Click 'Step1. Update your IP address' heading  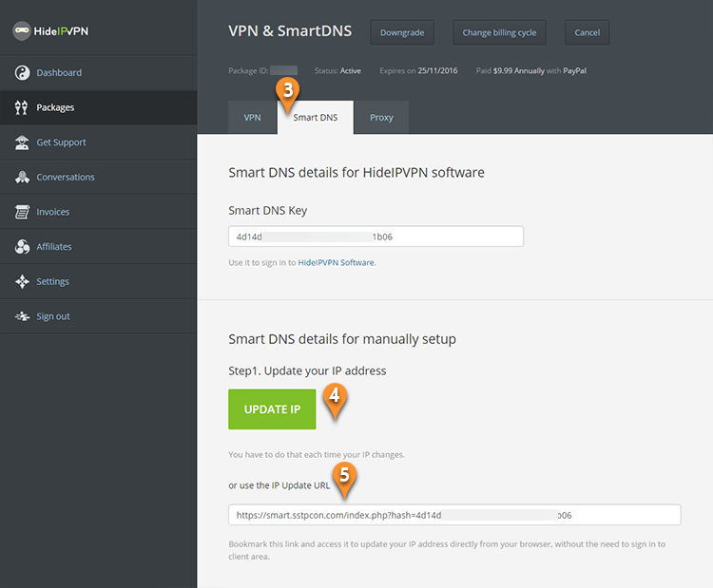point(307,370)
